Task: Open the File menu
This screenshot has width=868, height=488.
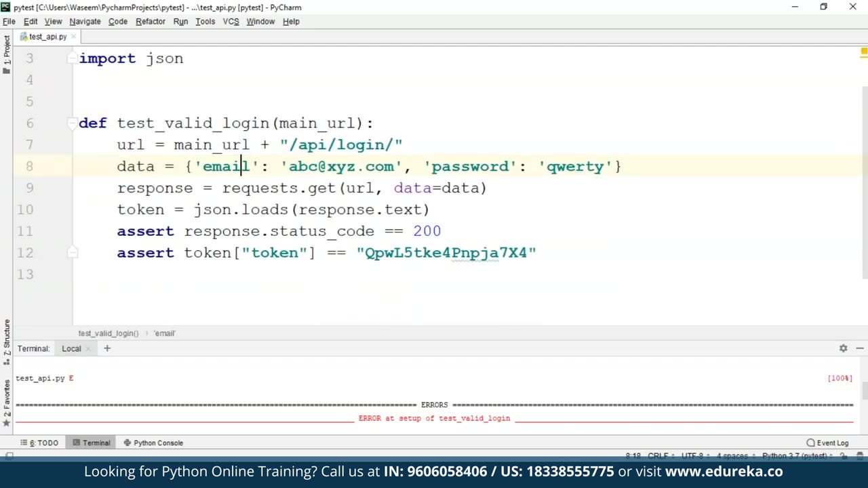Action: click(x=9, y=21)
